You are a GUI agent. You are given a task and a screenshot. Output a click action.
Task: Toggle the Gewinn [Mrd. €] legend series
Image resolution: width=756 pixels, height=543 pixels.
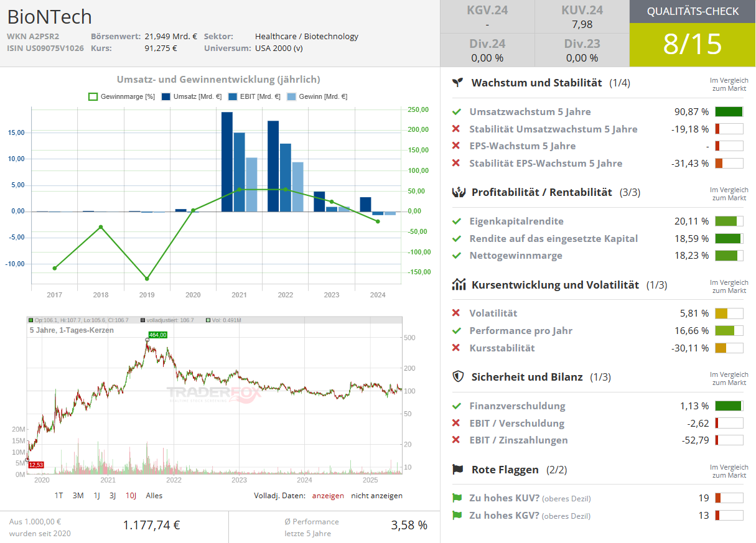tap(317, 96)
